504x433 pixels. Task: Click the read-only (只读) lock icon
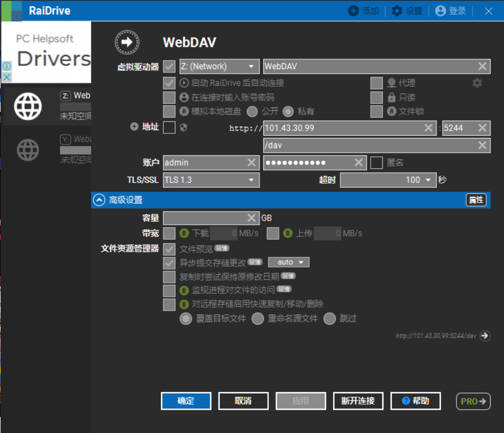391,97
